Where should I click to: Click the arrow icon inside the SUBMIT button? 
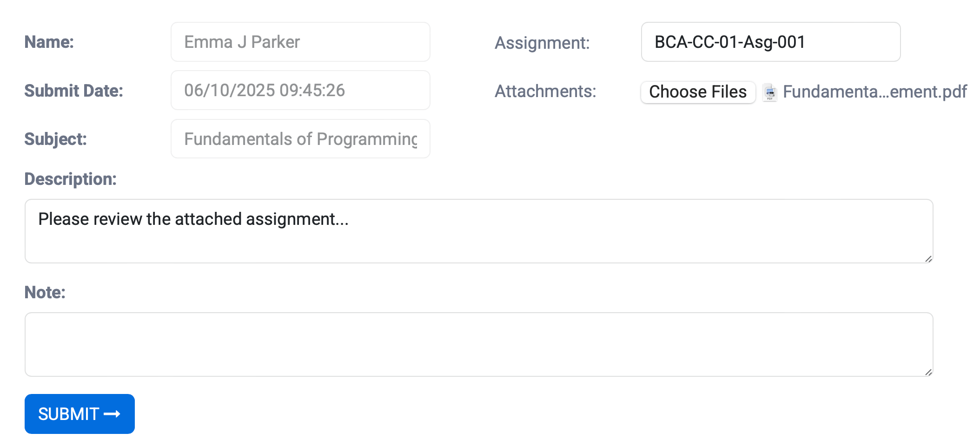pos(112,413)
